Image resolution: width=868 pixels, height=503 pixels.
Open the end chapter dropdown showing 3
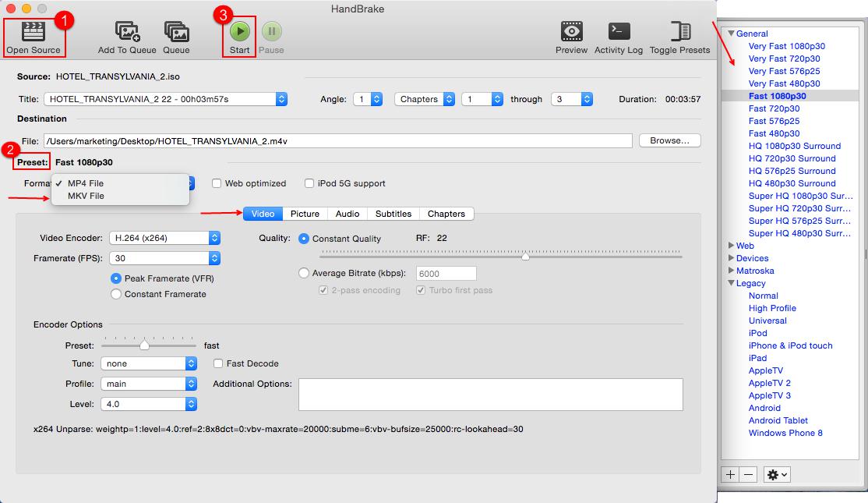[572, 99]
